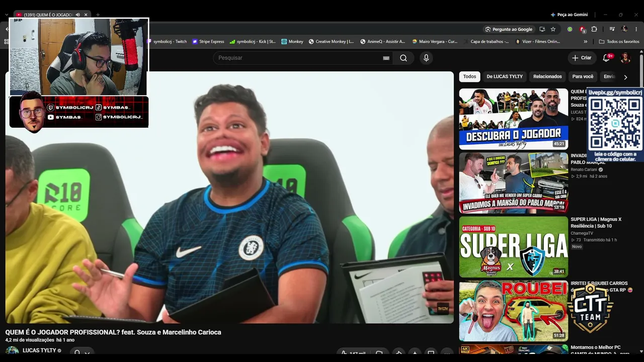Open the ROUBEI GTA RP video thumbnail
This screenshot has width=644, height=362.
coord(513,311)
